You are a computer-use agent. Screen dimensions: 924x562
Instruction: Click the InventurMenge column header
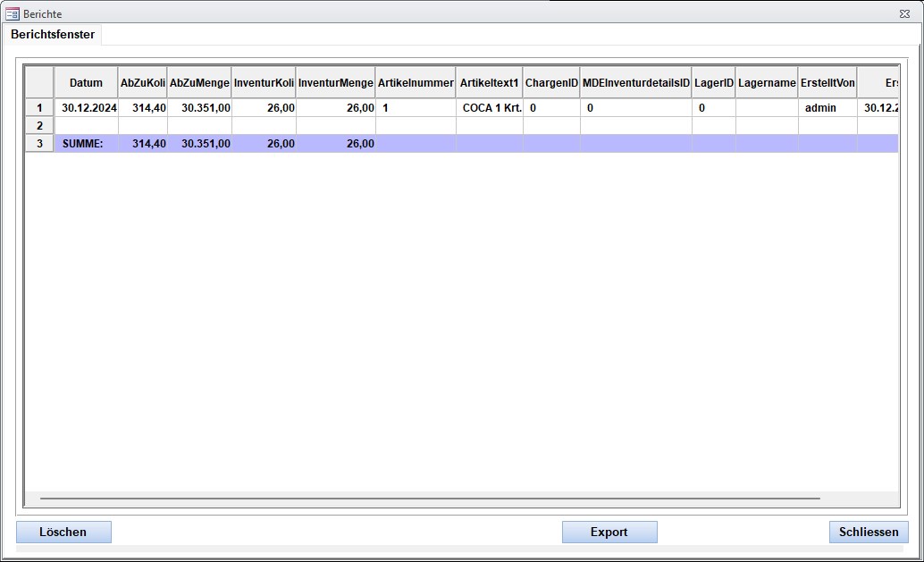[x=335, y=82]
